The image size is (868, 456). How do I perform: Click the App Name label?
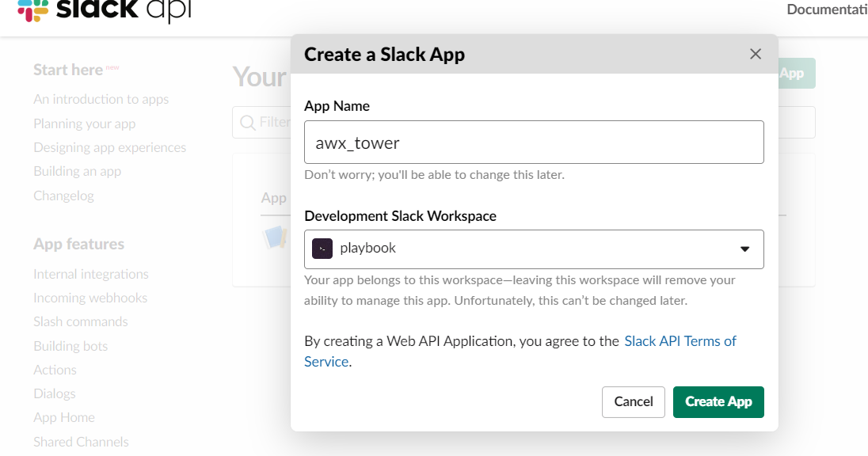click(337, 106)
